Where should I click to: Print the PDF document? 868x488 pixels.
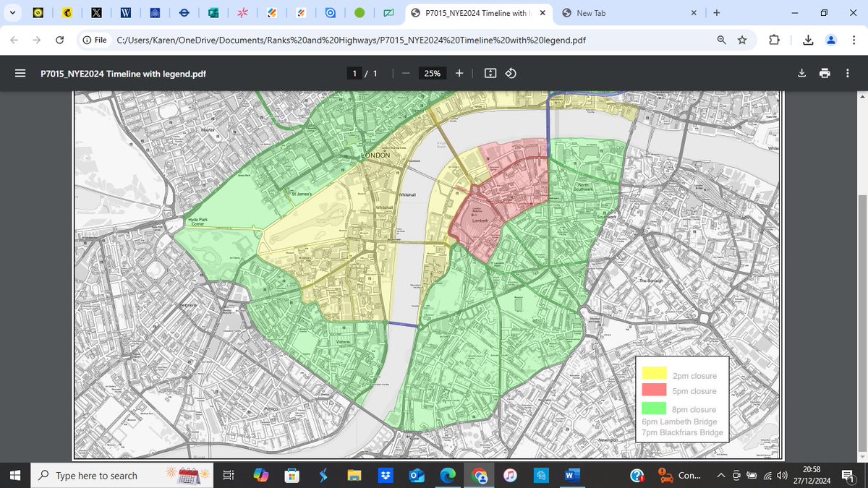pyautogui.click(x=825, y=73)
